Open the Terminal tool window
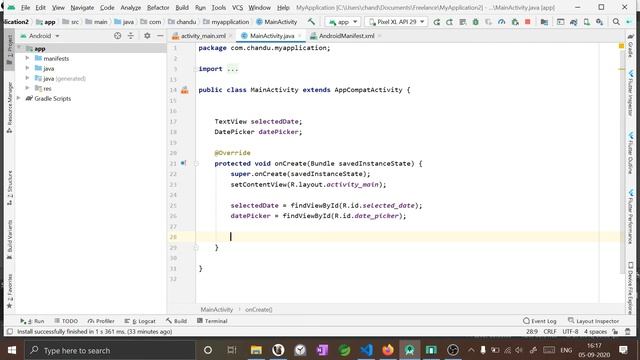The width and height of the screenshot is (640, 360). point(212,321)
